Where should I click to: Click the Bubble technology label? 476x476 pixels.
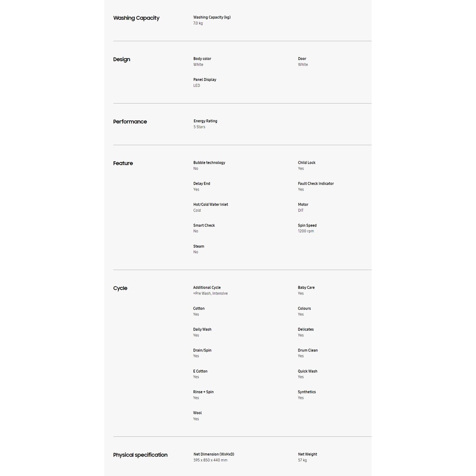(x=209, y=163)
